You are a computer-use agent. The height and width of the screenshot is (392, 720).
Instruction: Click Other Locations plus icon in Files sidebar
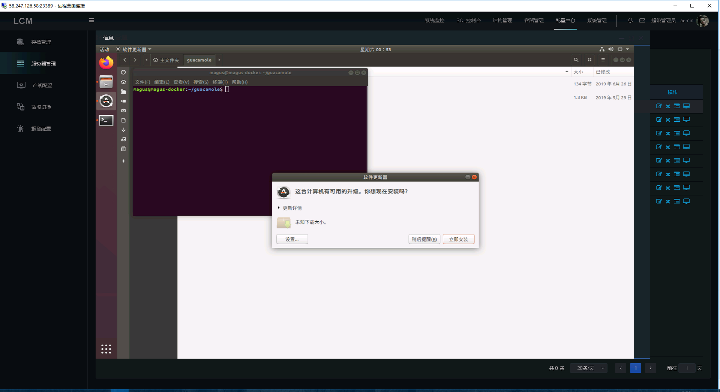coord(124,161)
